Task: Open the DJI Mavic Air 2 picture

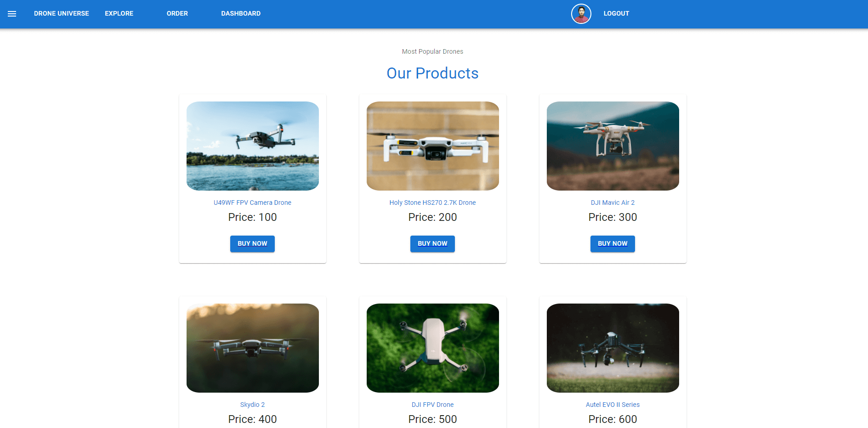Action: click(613, 146)
